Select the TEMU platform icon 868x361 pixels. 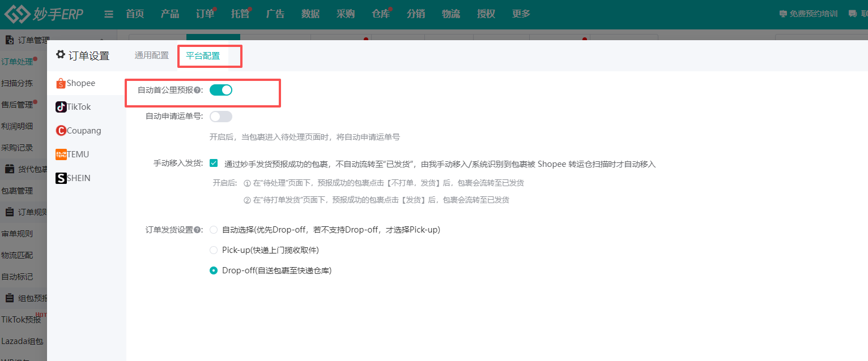(61, 154)
